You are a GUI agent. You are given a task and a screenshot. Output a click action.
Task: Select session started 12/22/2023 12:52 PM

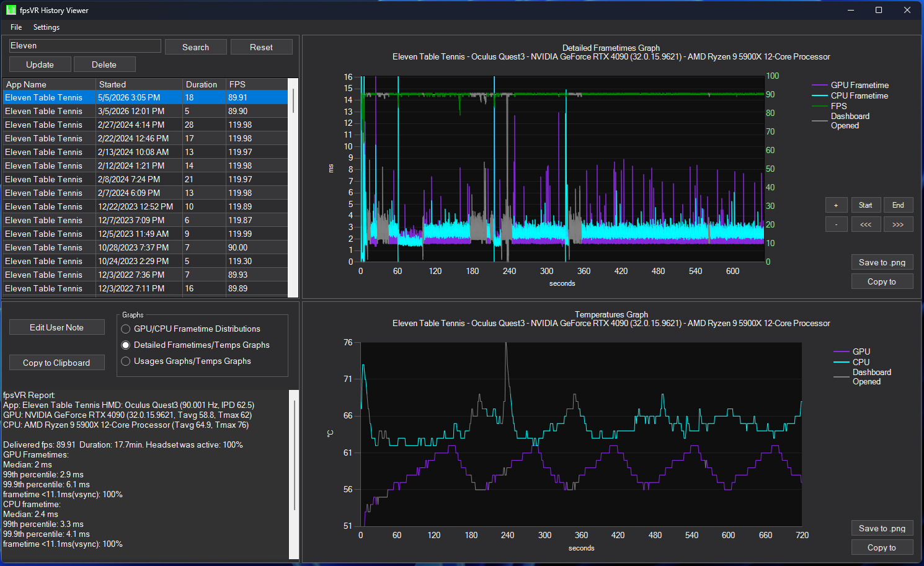pyautogui.click(x=145, y=206)
